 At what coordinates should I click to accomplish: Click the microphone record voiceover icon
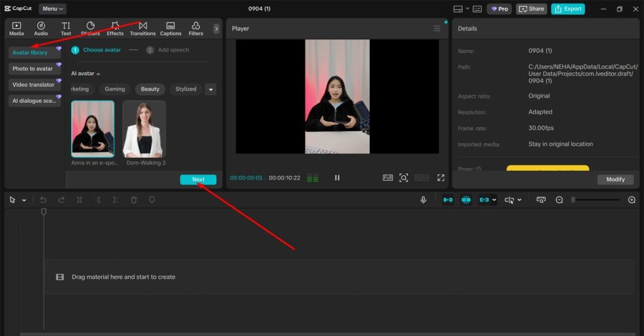pos(423,200)
